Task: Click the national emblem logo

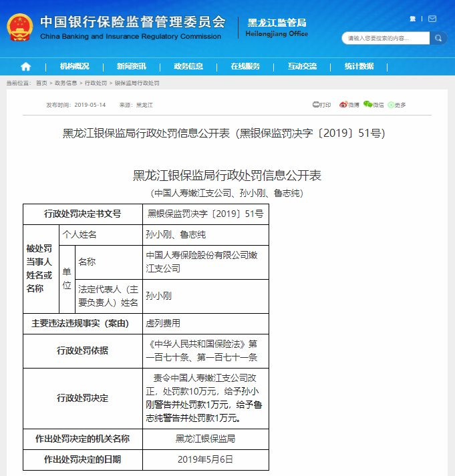Action: point(20,27)
